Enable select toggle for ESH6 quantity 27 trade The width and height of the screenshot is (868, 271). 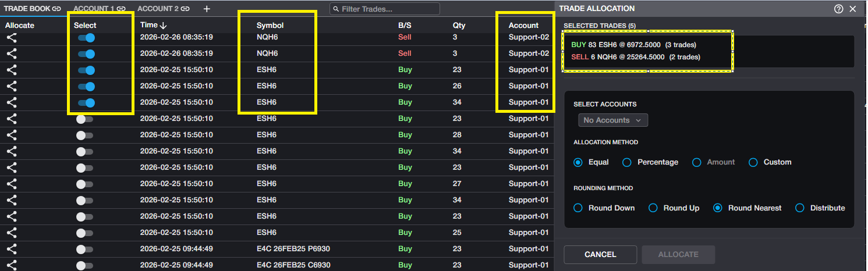click(x=84, y=184)
